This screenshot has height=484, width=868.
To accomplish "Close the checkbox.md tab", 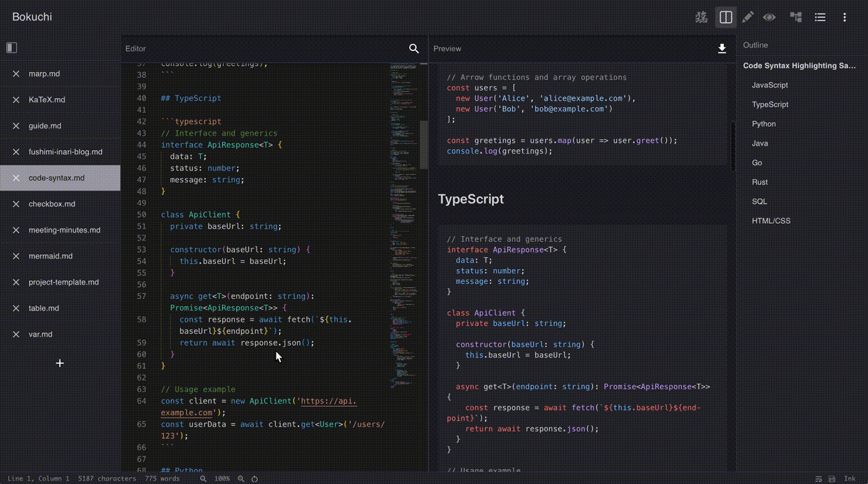I will 16,204.
